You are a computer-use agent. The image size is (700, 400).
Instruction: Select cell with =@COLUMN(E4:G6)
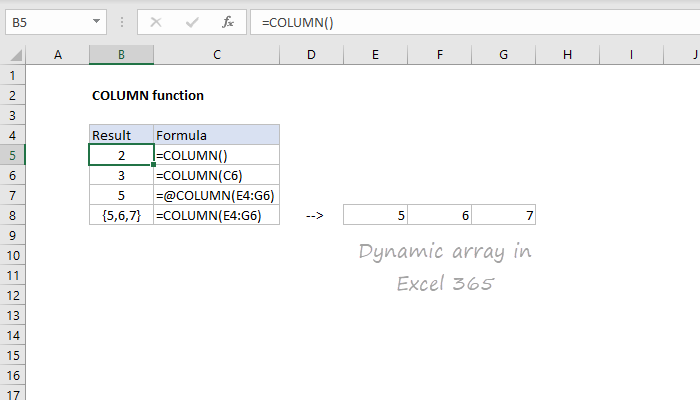tap(217, 196)
